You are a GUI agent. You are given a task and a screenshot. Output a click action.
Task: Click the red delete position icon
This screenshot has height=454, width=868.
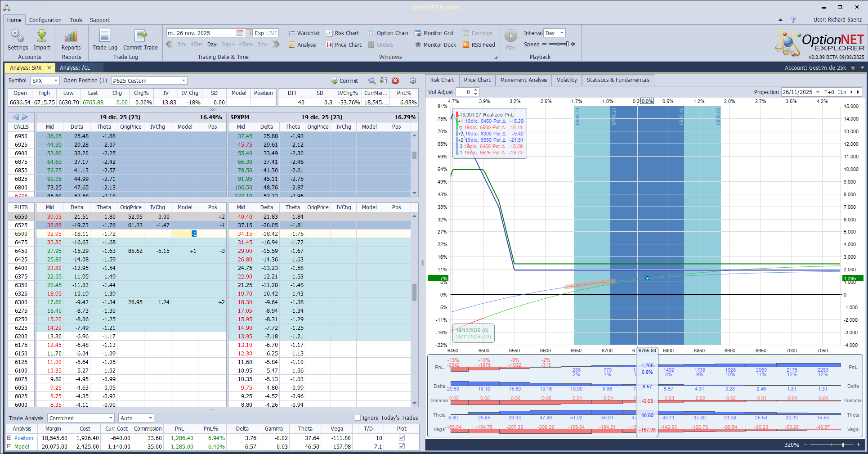pos(395,81)
